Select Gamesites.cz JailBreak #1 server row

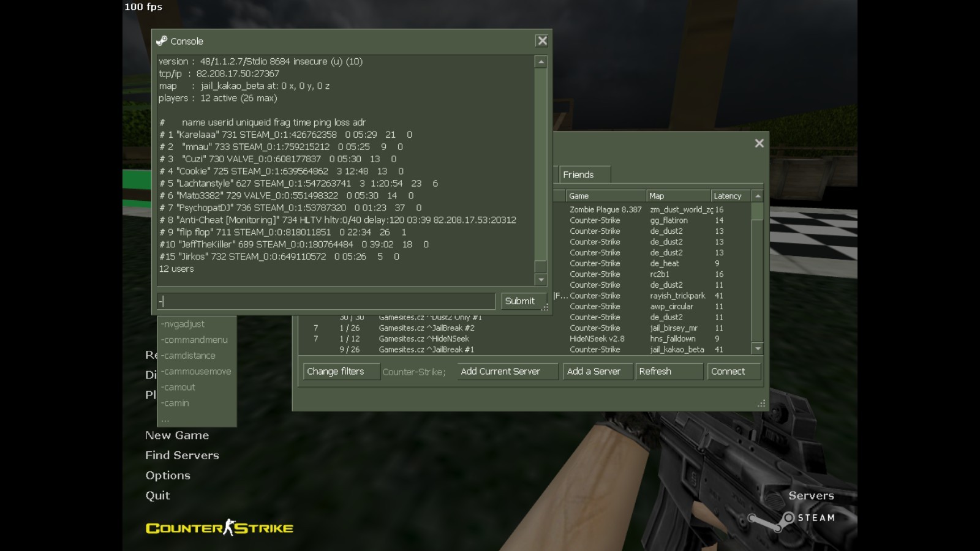526,350
